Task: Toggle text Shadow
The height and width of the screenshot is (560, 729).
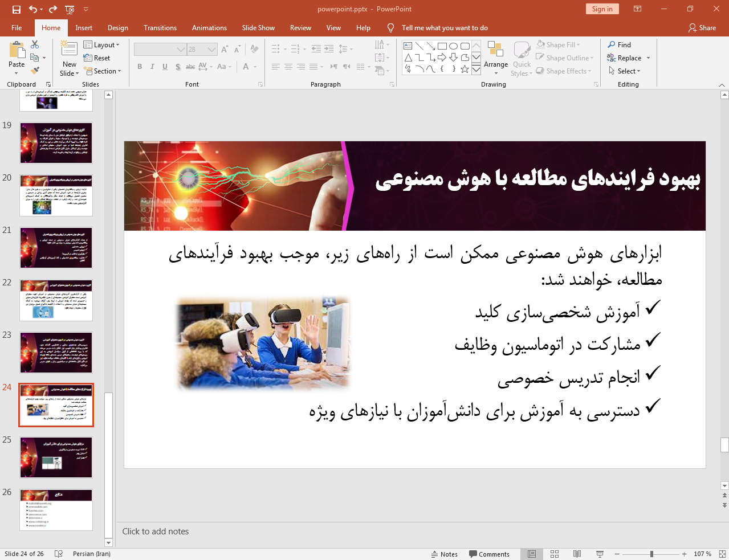Action: [178, 67]
